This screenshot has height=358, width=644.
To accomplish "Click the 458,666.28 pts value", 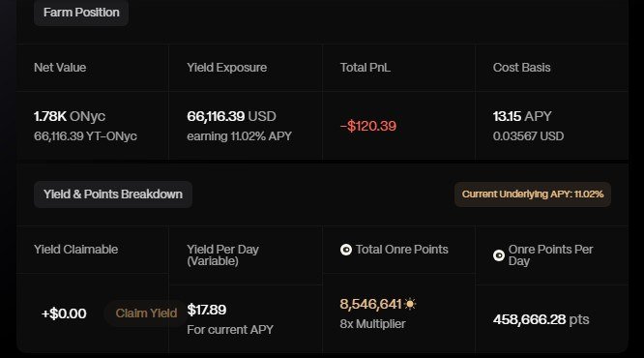I will (542, 319).
